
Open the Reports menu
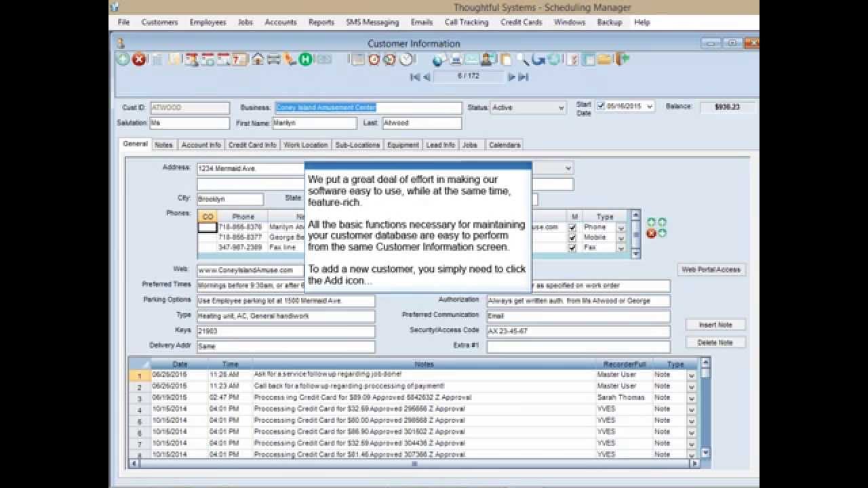(x=321, y=22)
